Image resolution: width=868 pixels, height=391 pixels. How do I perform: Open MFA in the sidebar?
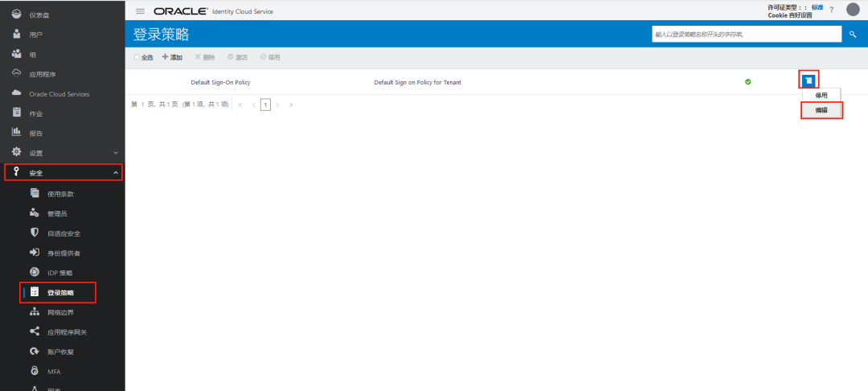(x=55, y=372)
